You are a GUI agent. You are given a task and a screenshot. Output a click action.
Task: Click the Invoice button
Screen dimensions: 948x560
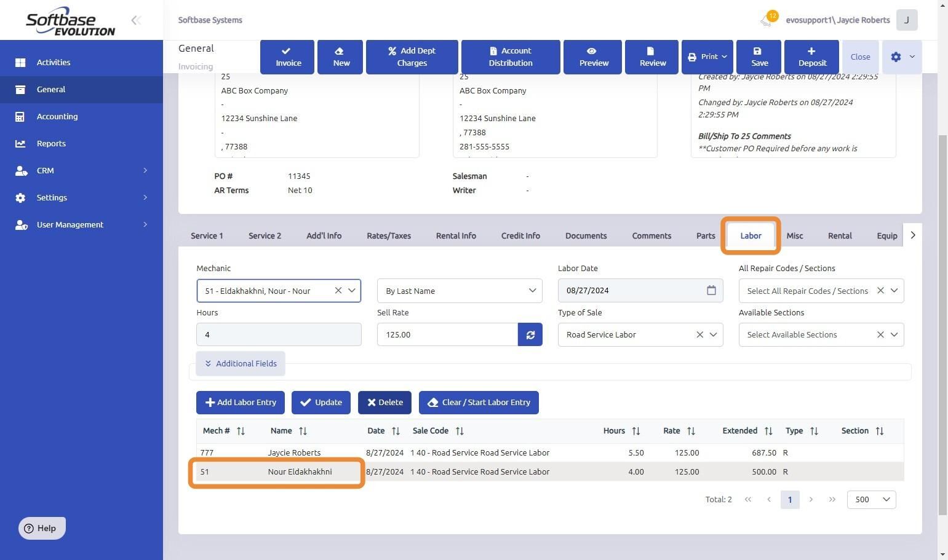tap(287, 57)
